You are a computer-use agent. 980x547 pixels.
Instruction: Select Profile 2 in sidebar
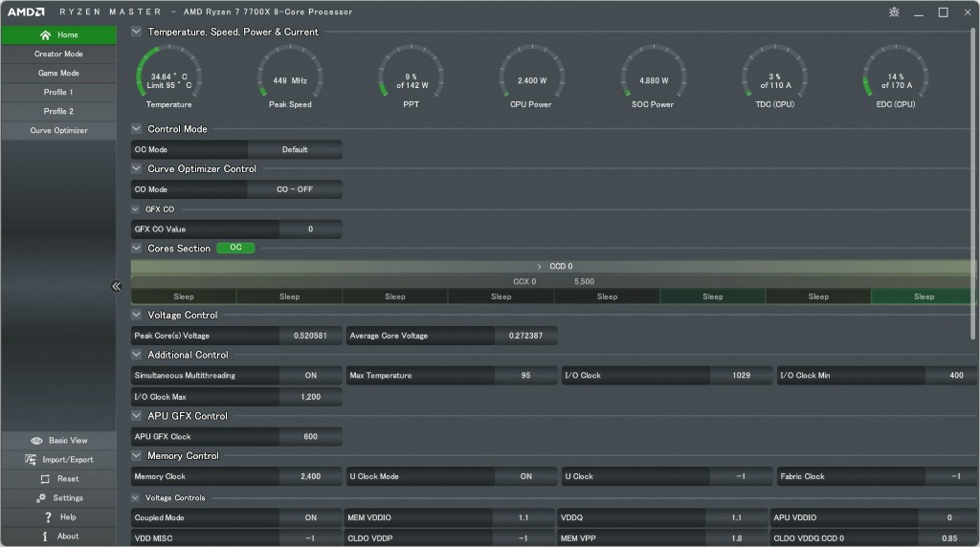tap(58, 112)
